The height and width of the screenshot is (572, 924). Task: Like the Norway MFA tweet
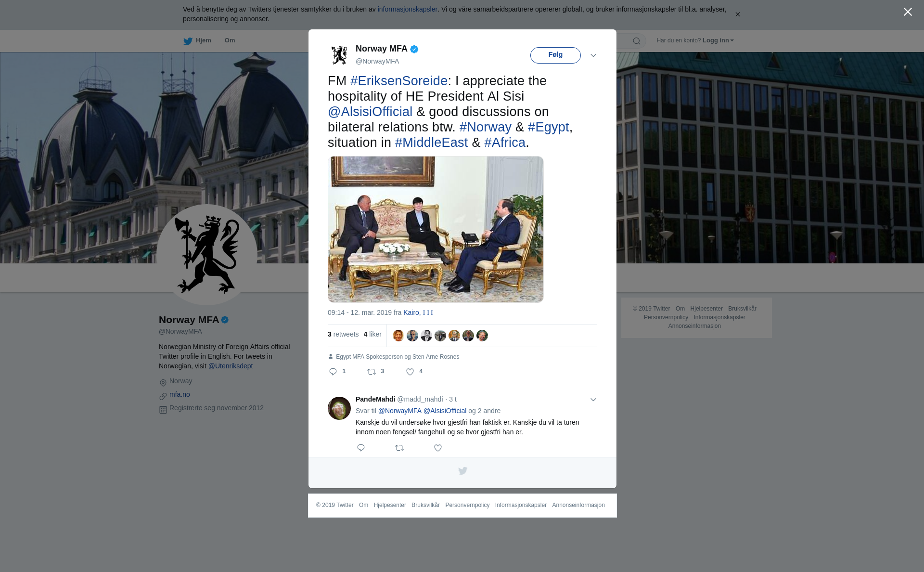(410, 372)
